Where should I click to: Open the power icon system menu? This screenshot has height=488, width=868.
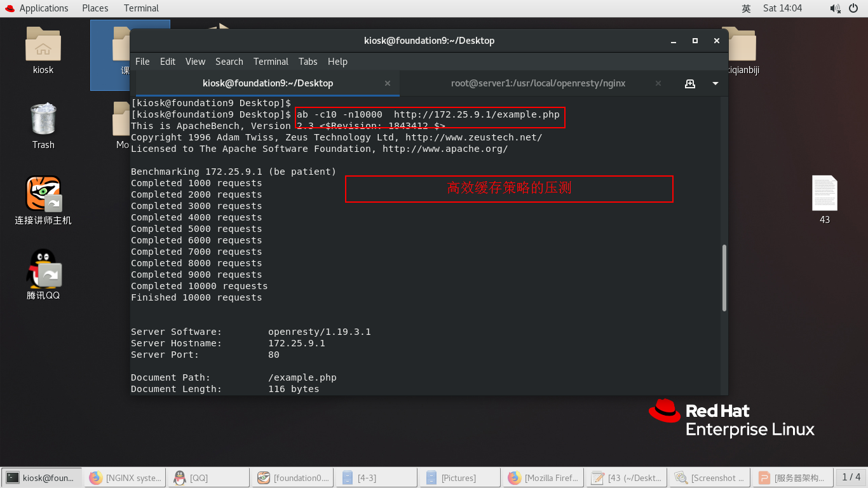[853, 8]
